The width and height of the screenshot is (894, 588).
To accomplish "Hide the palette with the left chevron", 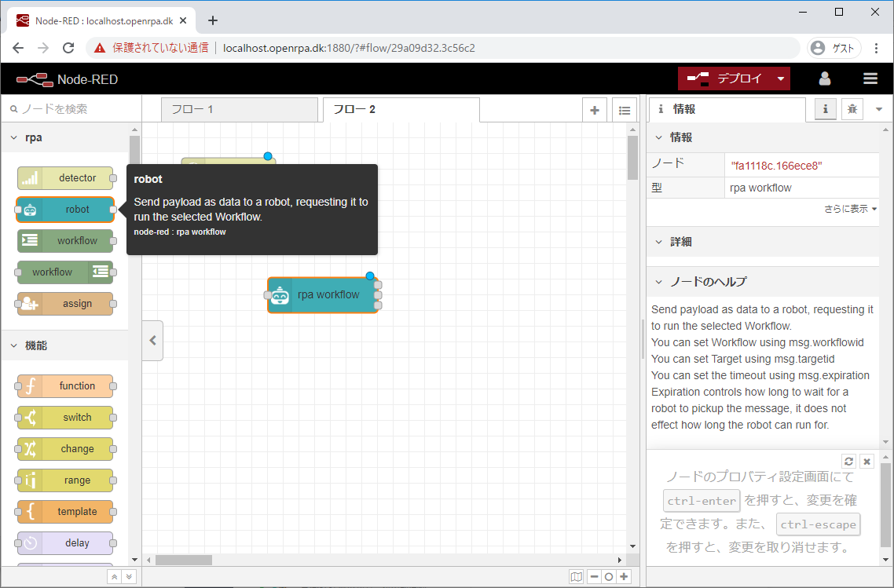I will click(x=153, y=341).
